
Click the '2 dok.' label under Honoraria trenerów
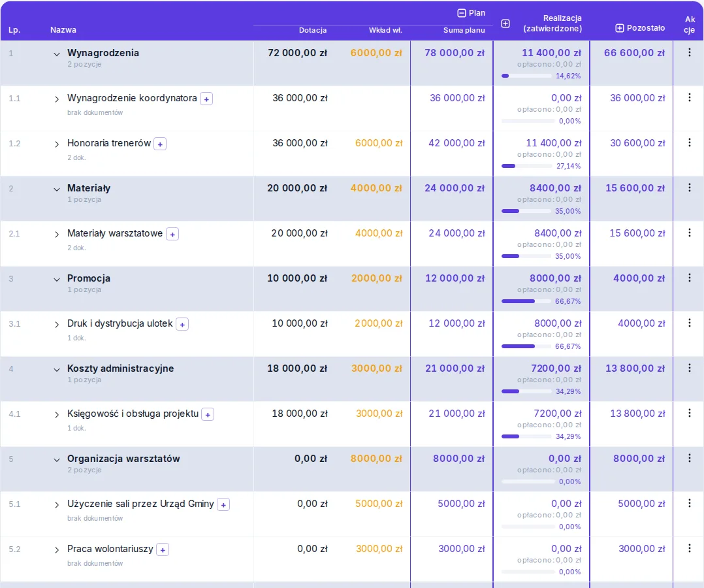tap(76, 157)
